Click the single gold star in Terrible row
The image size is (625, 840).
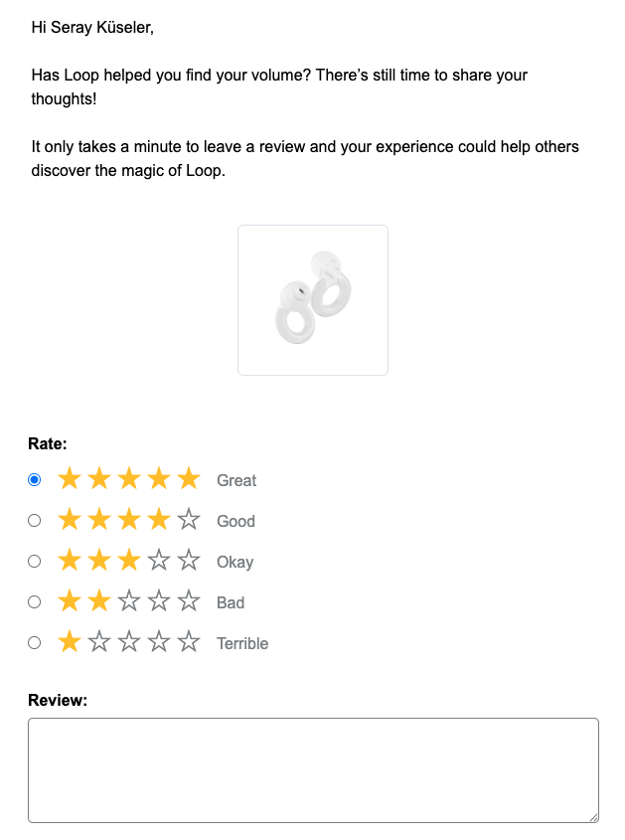[x=70, y=642]
